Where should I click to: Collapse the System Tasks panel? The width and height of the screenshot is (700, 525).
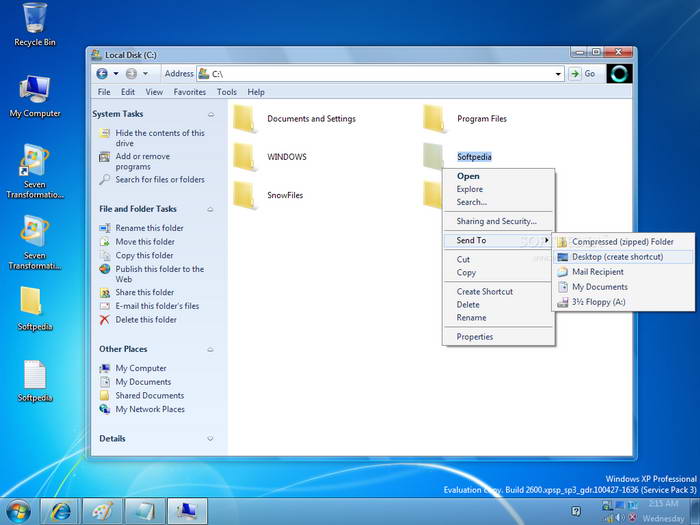(211, 115)
